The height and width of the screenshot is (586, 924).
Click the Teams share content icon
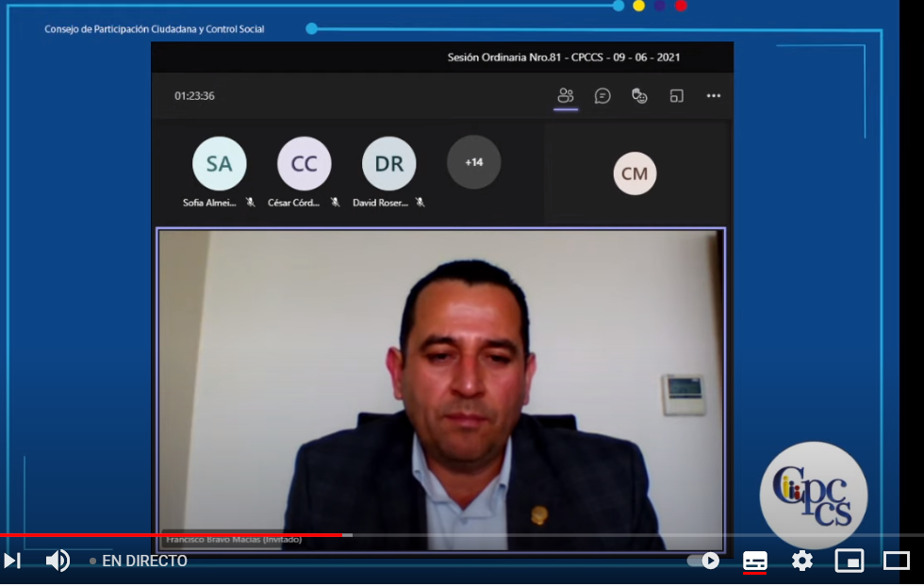click(677, 95)
